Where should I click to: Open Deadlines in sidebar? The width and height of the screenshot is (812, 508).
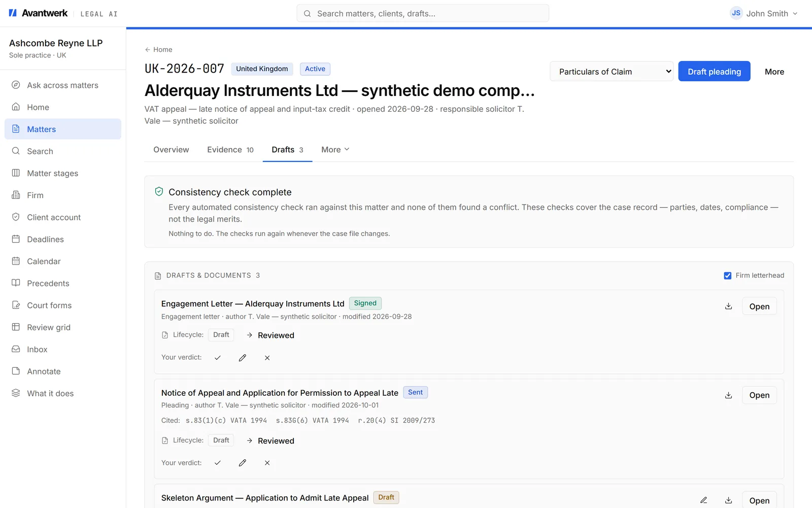(63, 239)
